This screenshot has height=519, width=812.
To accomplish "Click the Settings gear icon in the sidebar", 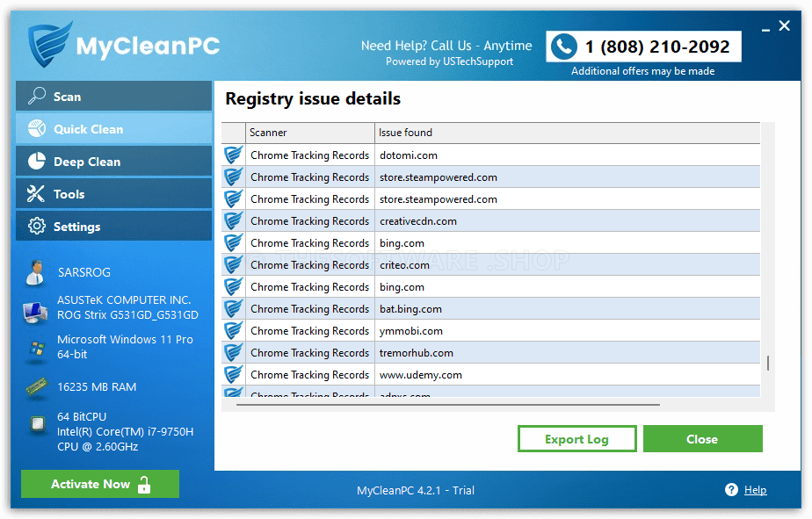I will (x=37, y=226).
